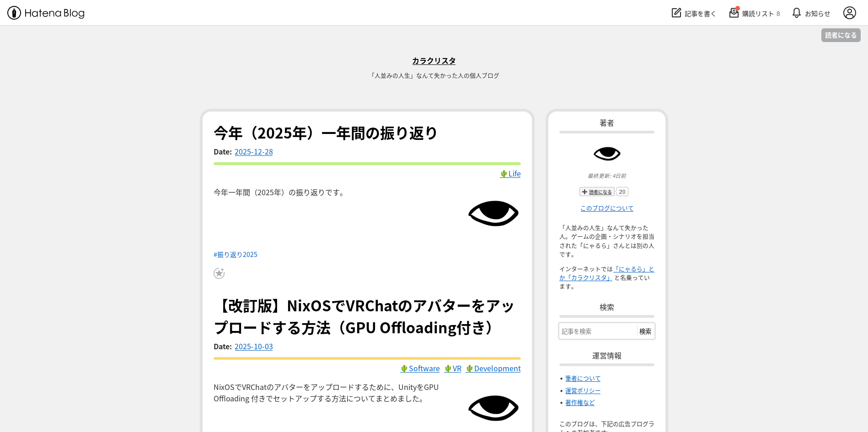
Task: Open the NixOS VRChat avatar upload post title
Action: [x=364, y=317]
